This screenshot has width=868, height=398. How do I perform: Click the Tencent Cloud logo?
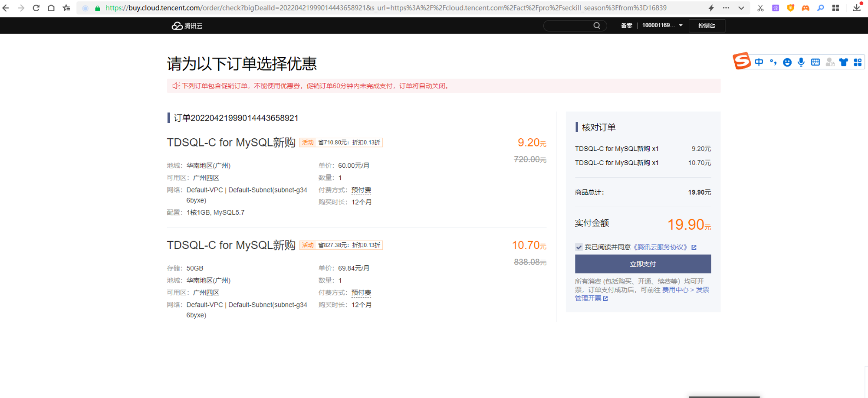(187, 26)
